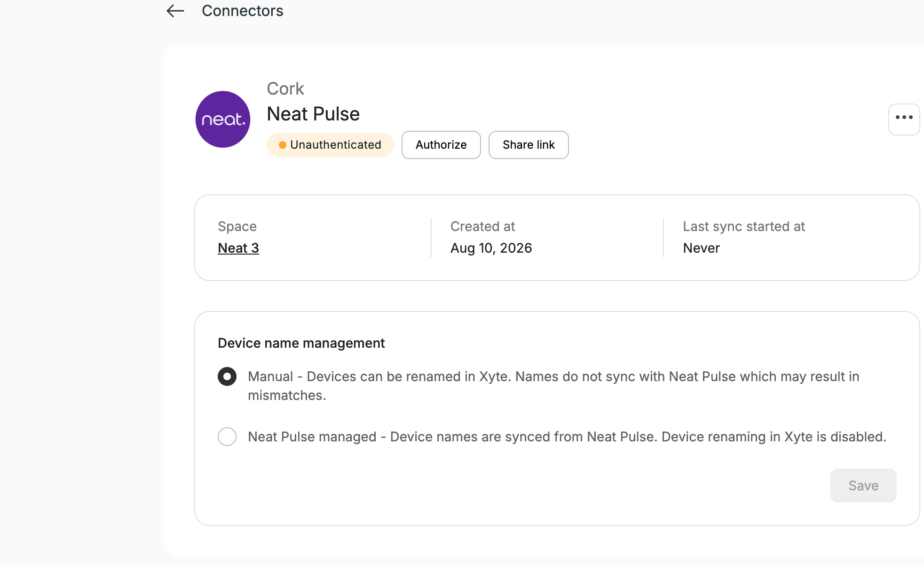Click the Aug 10, 2026 created date
The width and height of the screenshot is (924, 567).
click(491, 248)
